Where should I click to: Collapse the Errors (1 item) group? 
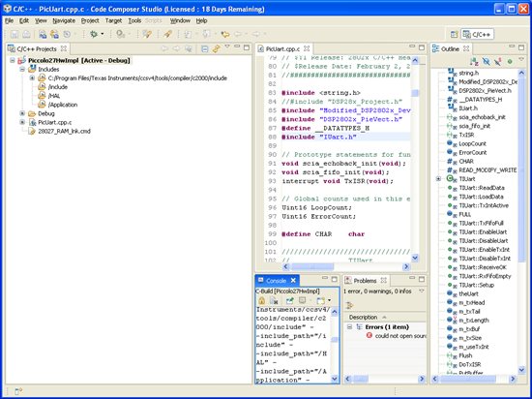349,326
